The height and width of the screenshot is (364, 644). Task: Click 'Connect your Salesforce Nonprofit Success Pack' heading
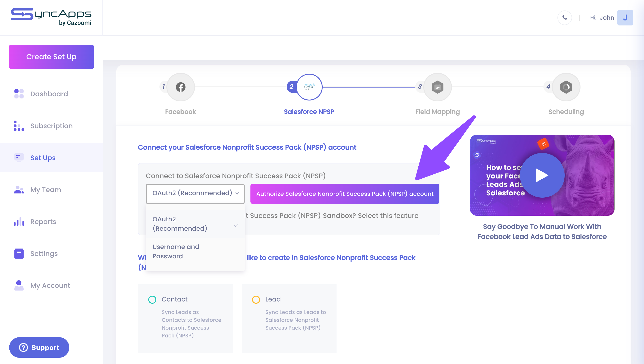247,147
